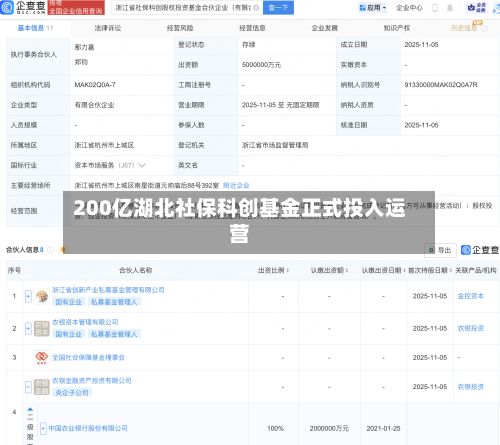Open the 金控资本 related product link
The height and width of the screenshot is (445, 500).
point(470,296)
